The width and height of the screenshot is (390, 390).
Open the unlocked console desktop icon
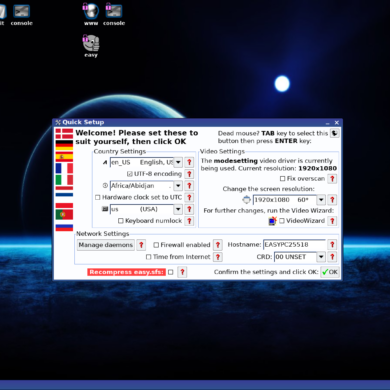22,14
